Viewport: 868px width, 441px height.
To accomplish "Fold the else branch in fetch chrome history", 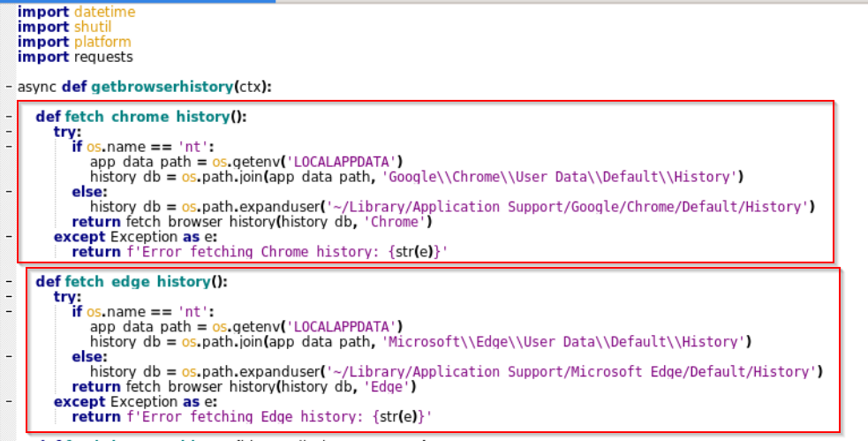I will pos(8,192).
